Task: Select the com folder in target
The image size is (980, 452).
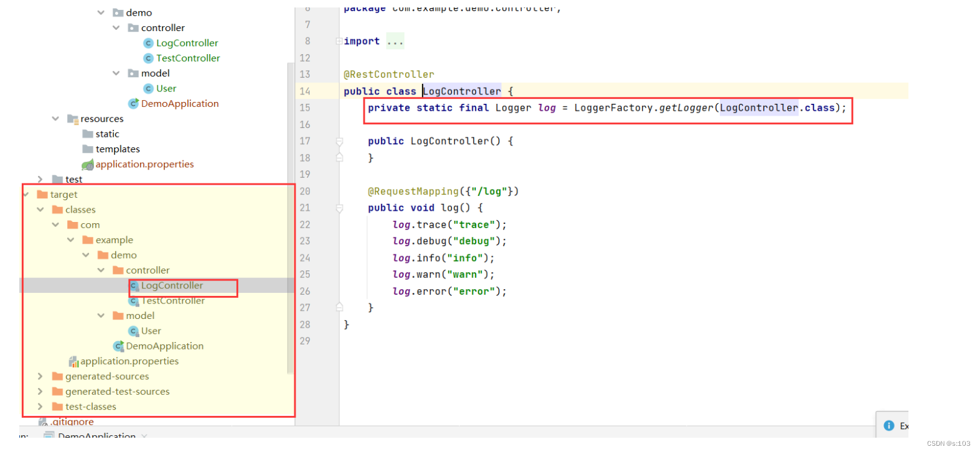Action: (90, 224)
